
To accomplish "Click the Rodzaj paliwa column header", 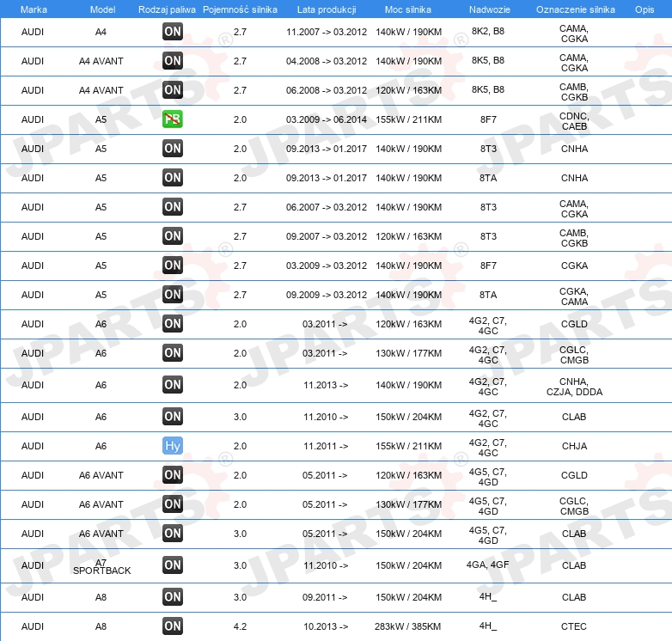I will [x=167, y=9].
